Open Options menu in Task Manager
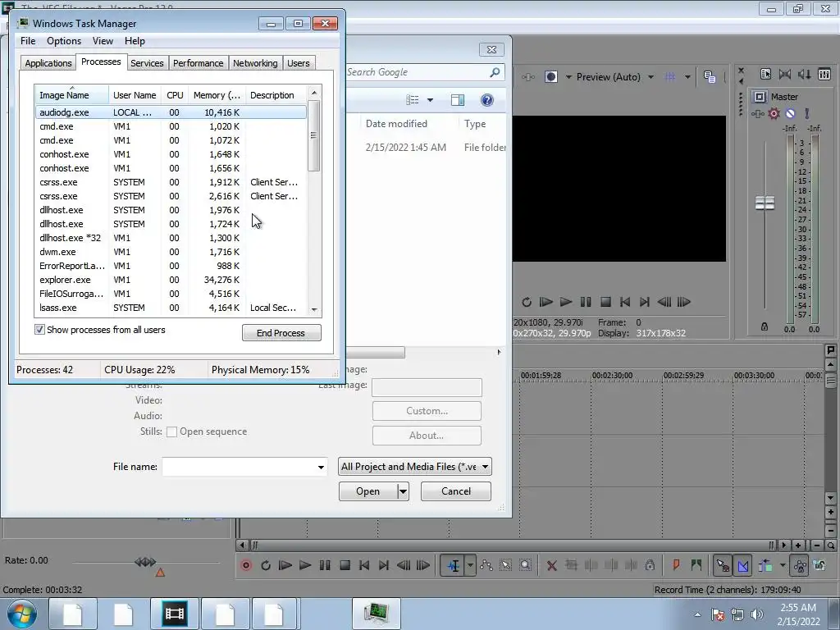This screenshot has width=840, height=630. coord(64,41)
